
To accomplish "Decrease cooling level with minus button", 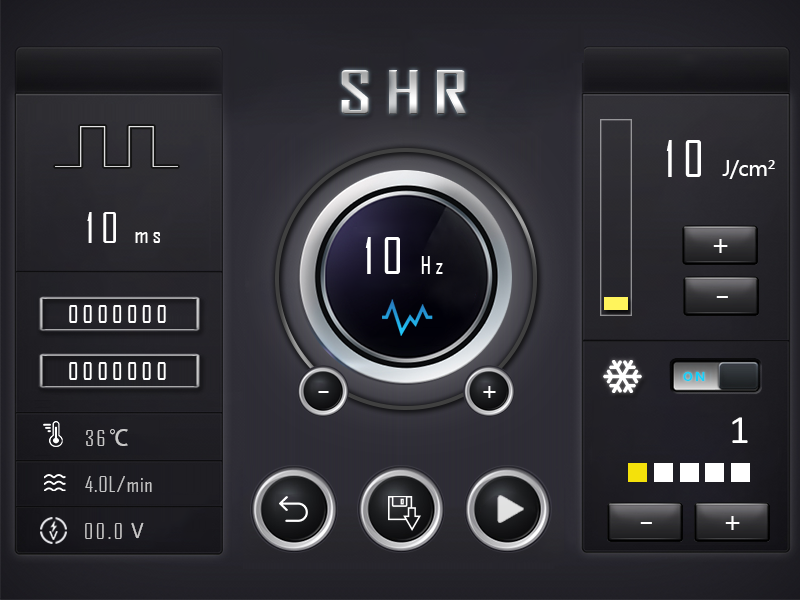I will point(645,522).
